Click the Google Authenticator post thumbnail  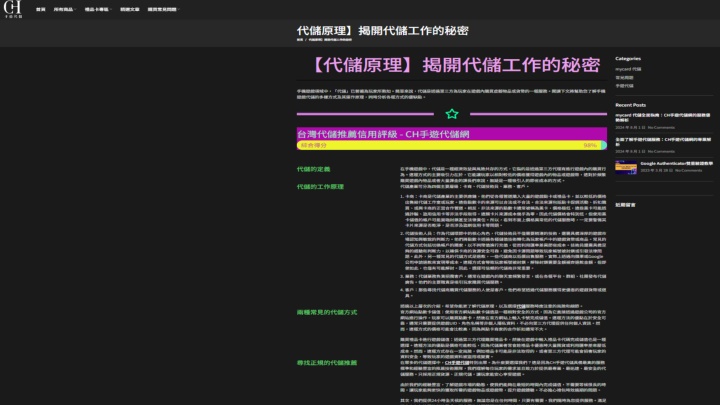pos(626,167)
